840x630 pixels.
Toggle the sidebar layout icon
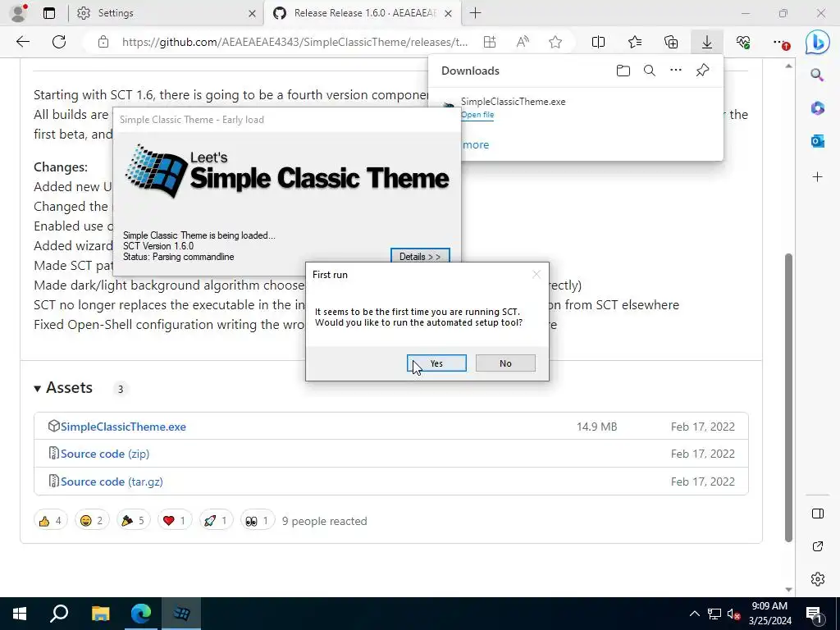(x=818, y=514)
